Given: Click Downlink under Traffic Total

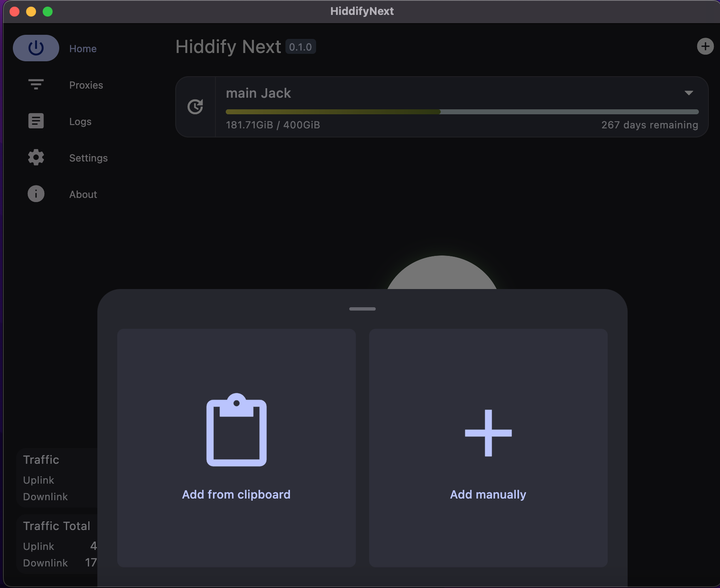Looking at the screenshot, I should click(x=45, y=563).
